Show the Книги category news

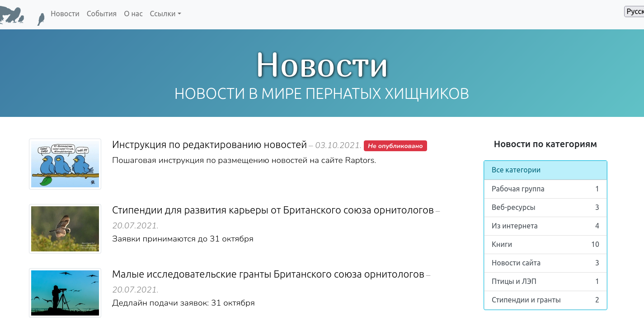point(545,244)
